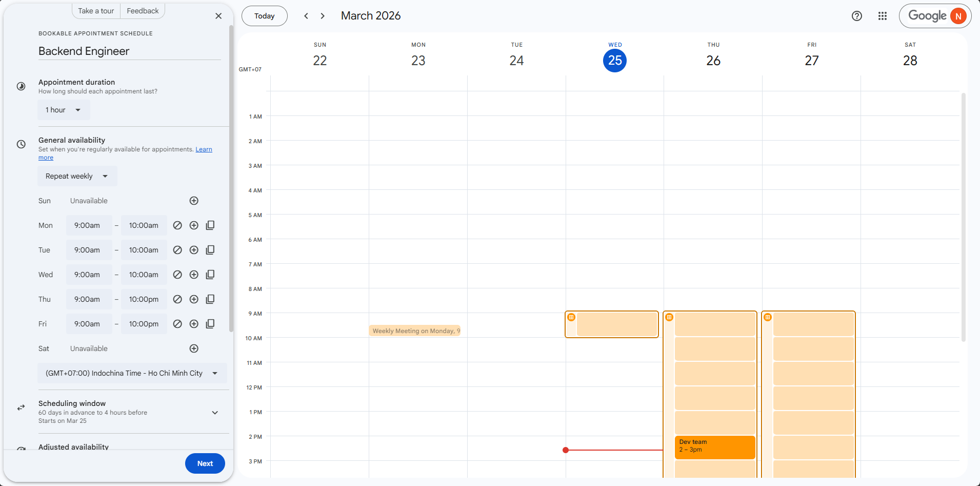The height and width of the screenshot is (486, 980).
Task: Go to previous week arrow
Action: [x=306, y=16]
